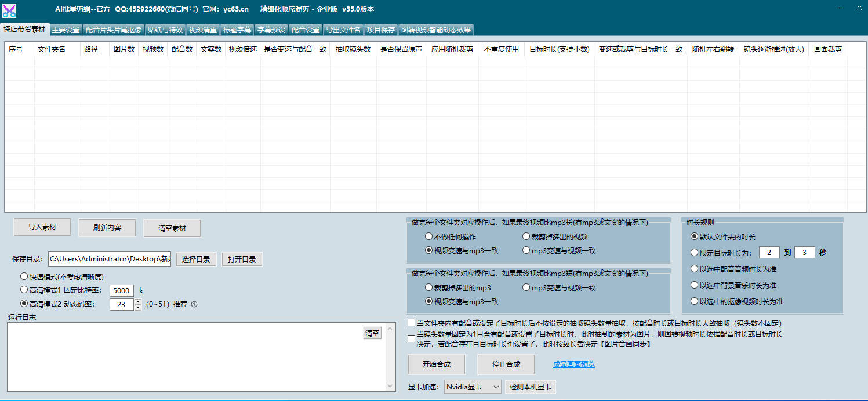This screenshot has height=401, width=868.
Task: Click the 保存目录 path input field
Action: [110, 259]
